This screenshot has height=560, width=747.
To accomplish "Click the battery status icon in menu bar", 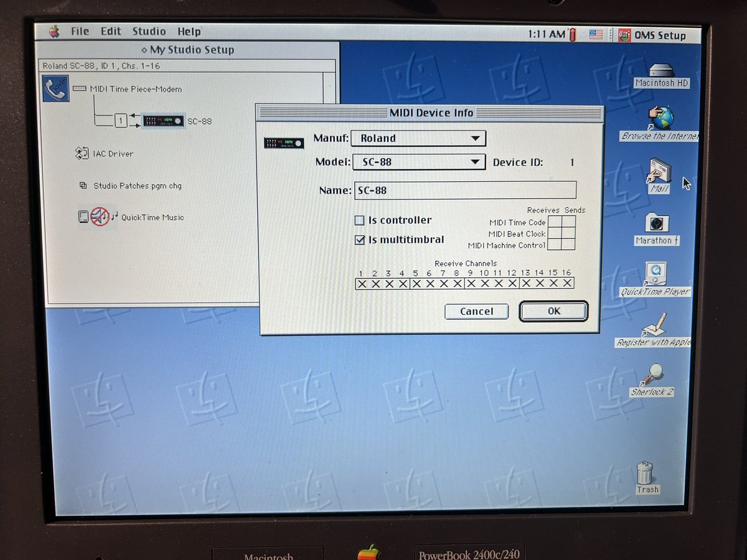I will [573, 34].
